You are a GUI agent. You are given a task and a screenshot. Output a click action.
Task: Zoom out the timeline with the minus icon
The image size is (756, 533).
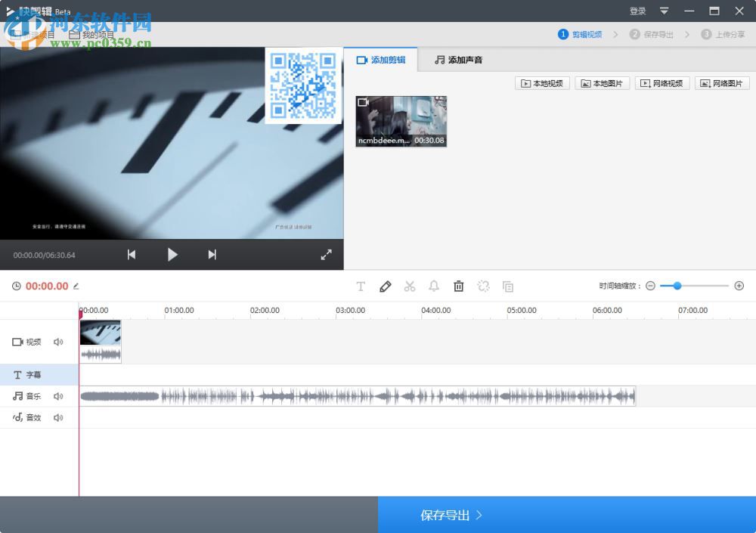coord(650,286)
